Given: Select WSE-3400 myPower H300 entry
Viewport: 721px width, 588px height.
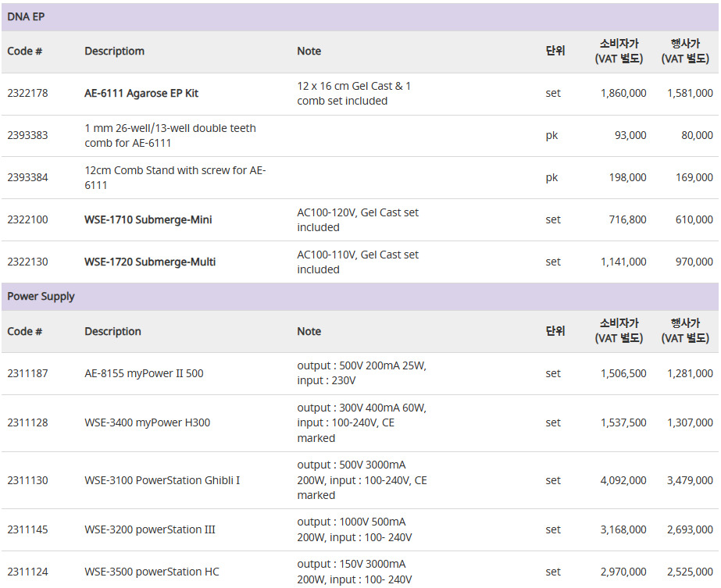Looking at the screenshot, I should (147, 422).
